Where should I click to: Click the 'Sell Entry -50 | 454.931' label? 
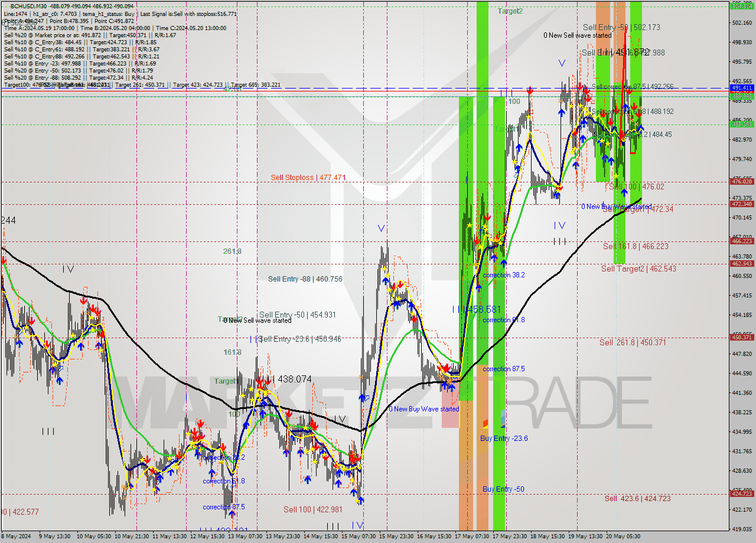pyautogui.click(x=297, y=315)
